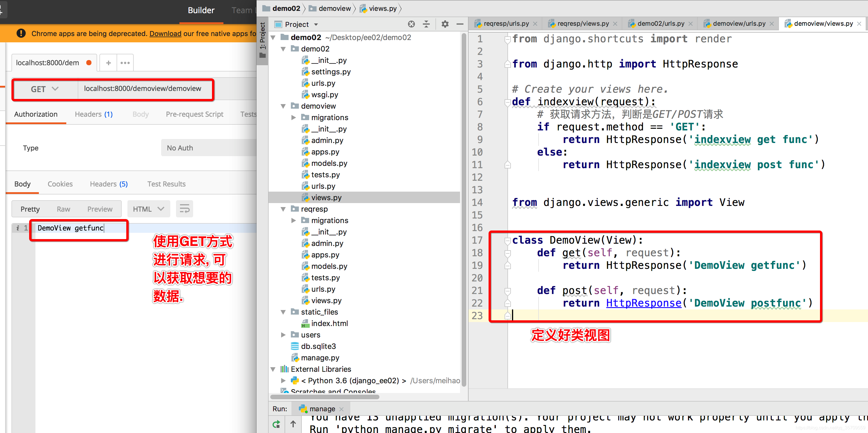Open Project panel settings gear
The height and width of the screenshot is (433, 868).
pyautogui.click(x=445, y=24)
